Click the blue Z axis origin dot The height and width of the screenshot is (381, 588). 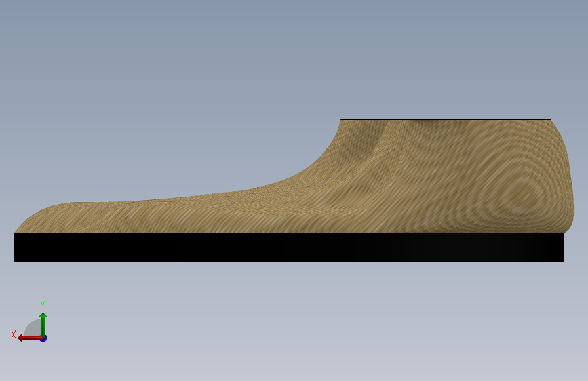[44, 338]
